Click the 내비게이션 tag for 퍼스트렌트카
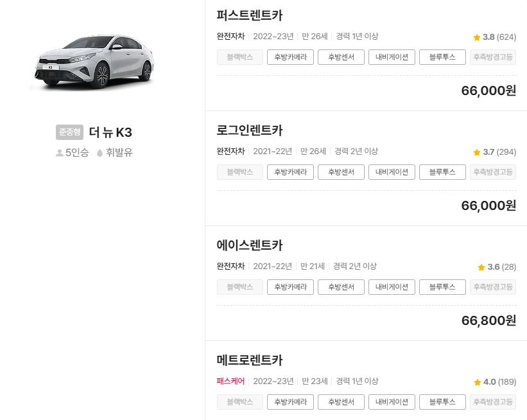 click(x=392, y=57)
